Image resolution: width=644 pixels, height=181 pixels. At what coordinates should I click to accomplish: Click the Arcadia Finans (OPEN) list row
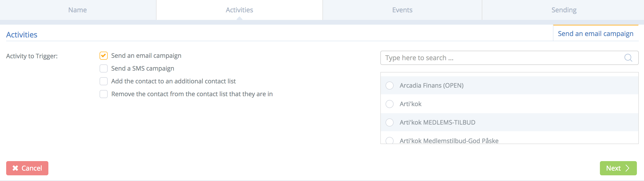[509, 85]
